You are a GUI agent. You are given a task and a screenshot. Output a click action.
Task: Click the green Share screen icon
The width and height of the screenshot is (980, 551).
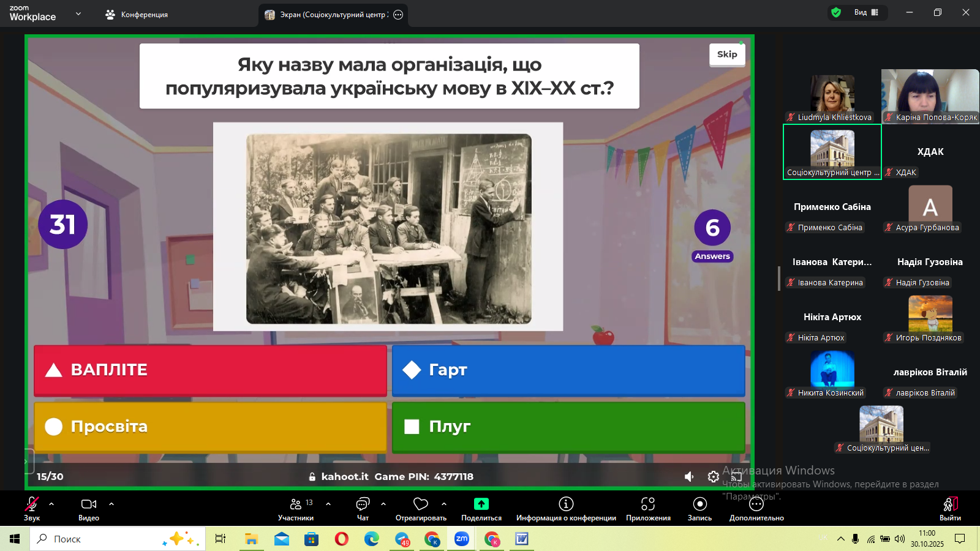pos(481,504)
